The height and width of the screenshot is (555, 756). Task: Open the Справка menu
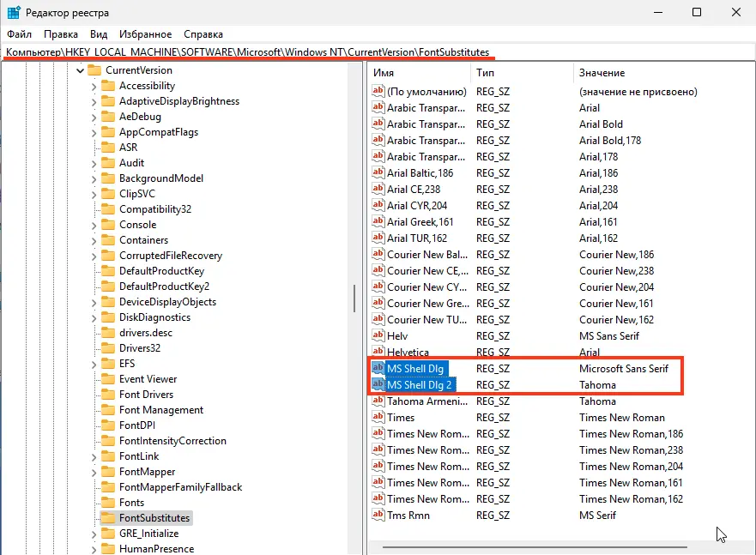pos(203,34)
